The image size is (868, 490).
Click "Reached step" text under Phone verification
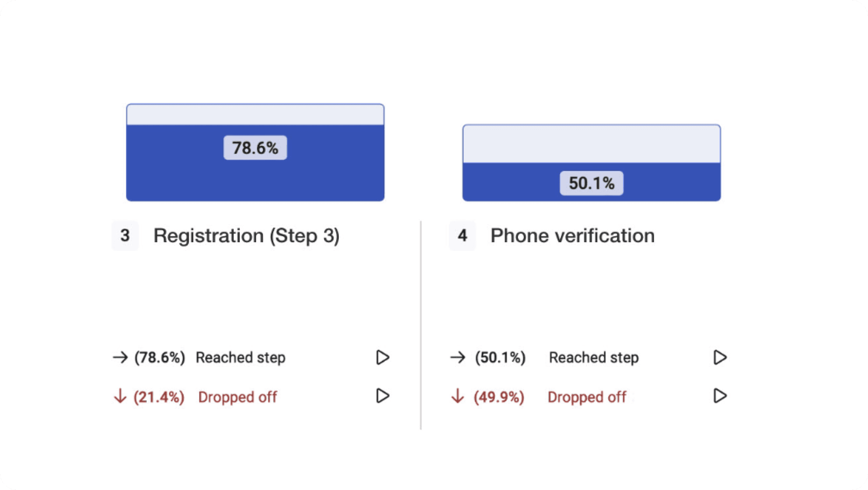[594, 357]
